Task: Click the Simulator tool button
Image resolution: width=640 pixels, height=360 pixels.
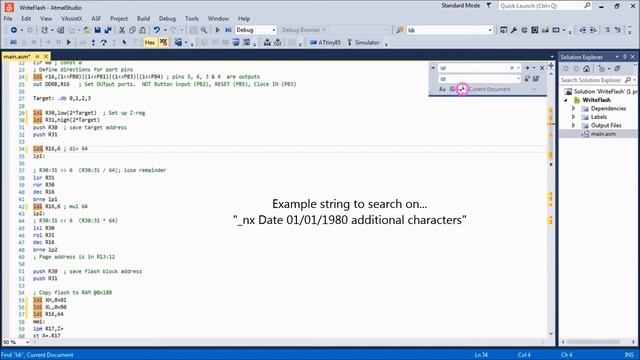Action: click(x=364, y=42)
